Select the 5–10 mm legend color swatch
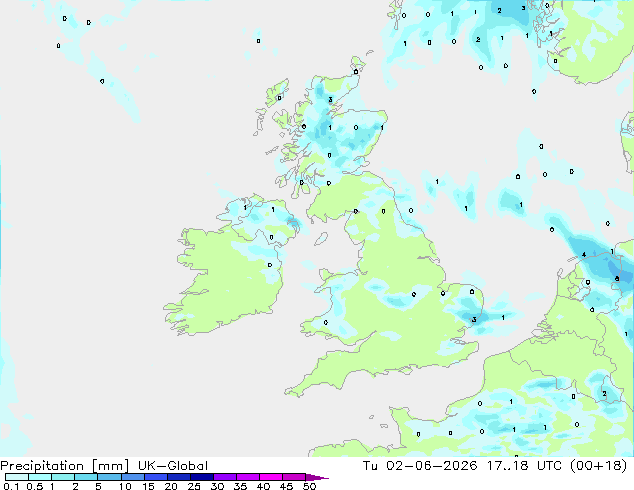This screenshot has height=490, width=634. click(x=109, y=477)
